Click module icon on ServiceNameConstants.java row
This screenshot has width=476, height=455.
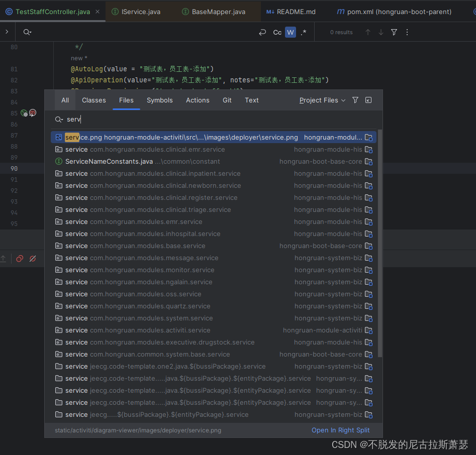(368, 162)
